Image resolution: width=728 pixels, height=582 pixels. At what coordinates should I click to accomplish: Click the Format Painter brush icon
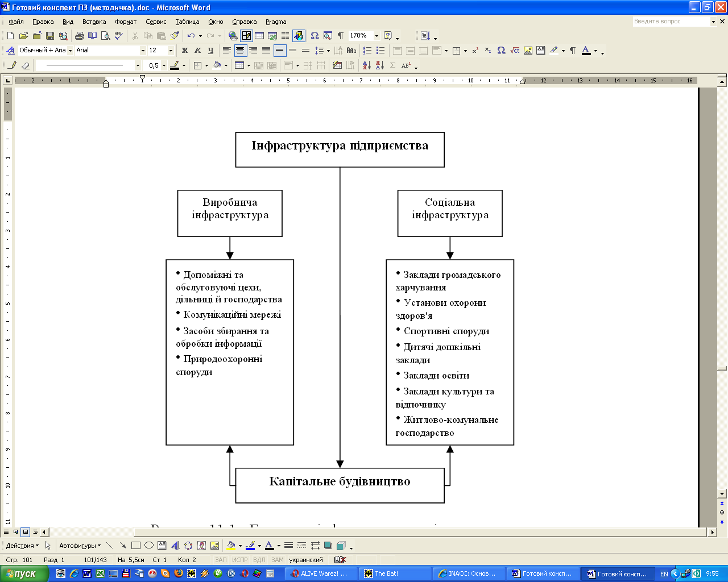point(175,36)
